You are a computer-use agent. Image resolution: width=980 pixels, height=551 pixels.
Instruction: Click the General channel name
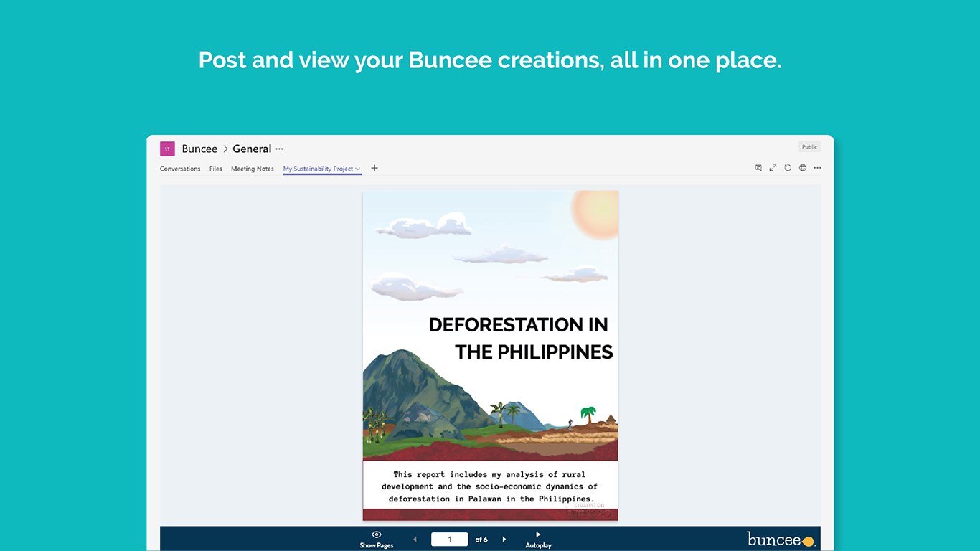pos(252,149)
